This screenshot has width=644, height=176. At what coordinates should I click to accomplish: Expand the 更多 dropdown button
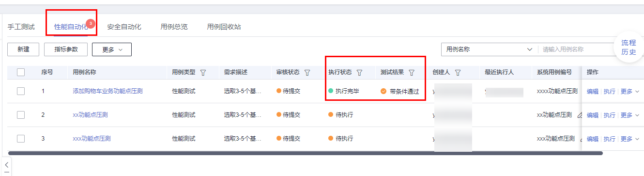112,49
